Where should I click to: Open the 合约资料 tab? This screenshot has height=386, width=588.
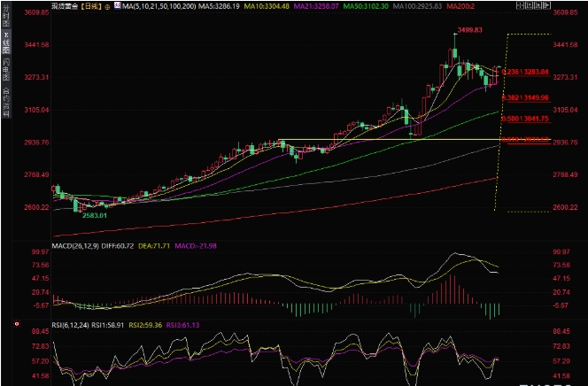(6, 102)
